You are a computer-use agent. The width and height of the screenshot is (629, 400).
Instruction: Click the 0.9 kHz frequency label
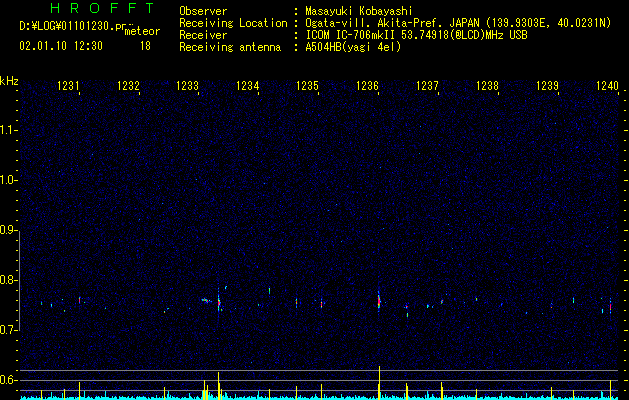(8, 230)
